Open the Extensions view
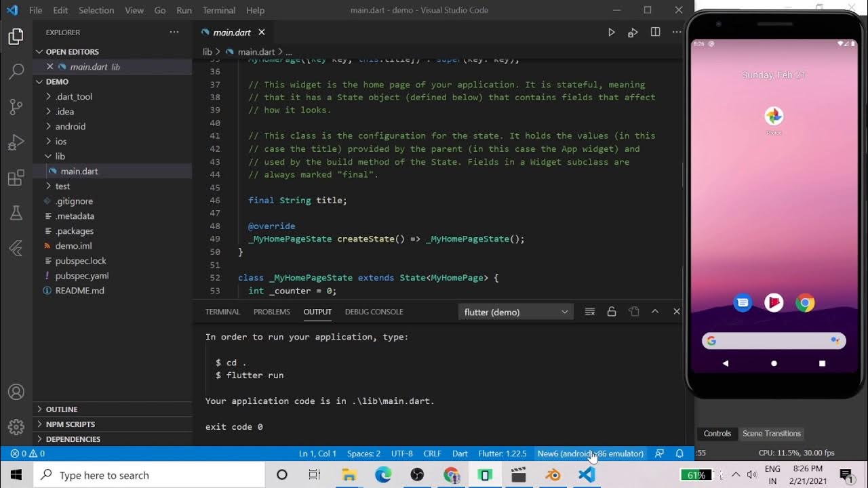 tap(16, 178)
